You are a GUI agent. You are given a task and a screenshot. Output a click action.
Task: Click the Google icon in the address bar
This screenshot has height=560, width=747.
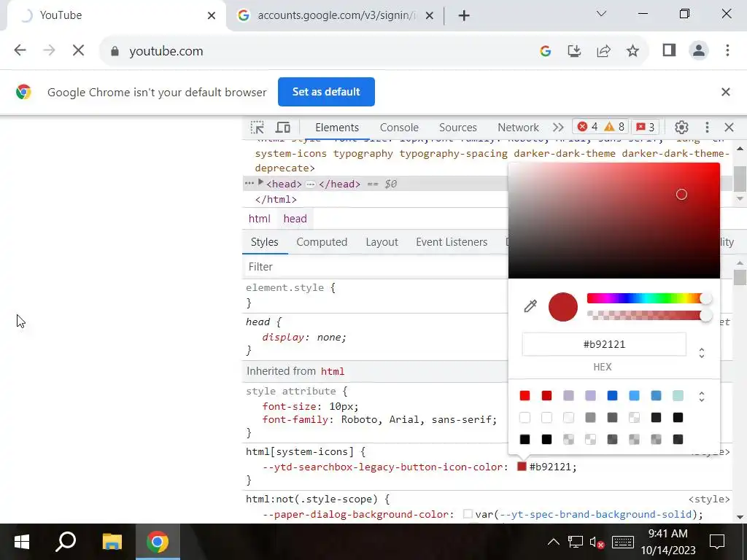click(546, 51)
